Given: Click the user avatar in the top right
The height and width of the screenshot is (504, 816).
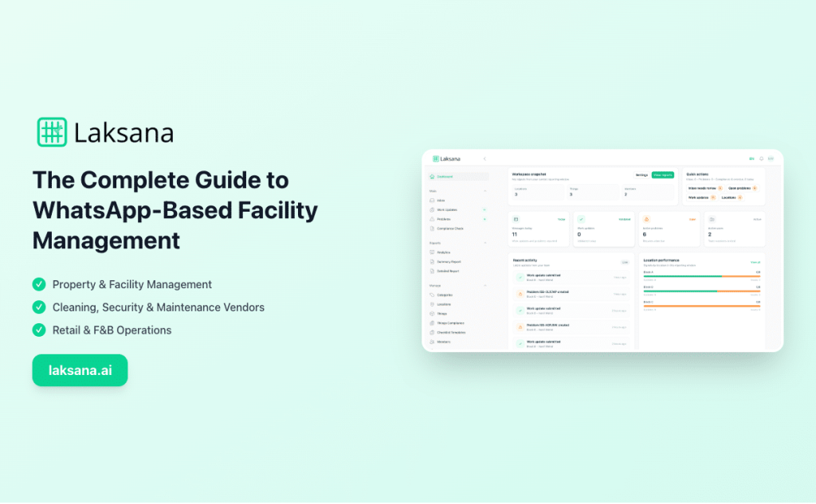Looking at the screenshot, I should tap(771, 158).
